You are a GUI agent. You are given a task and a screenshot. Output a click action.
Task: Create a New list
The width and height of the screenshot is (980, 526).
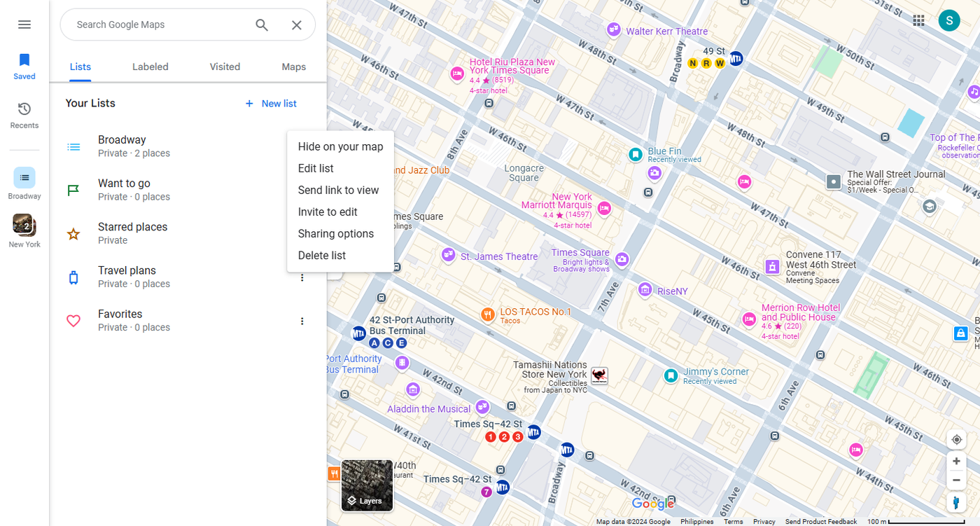pyautogui.click(x=271, y=104)
